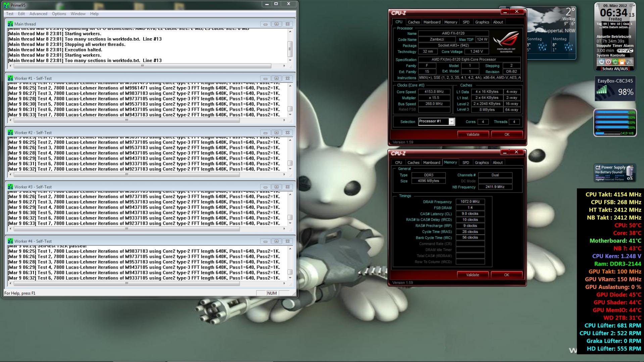644x362 pixels.
Task: Click the EasyBox-C8C345 Wi-Fi signal bars
Action: click(602, 90)
